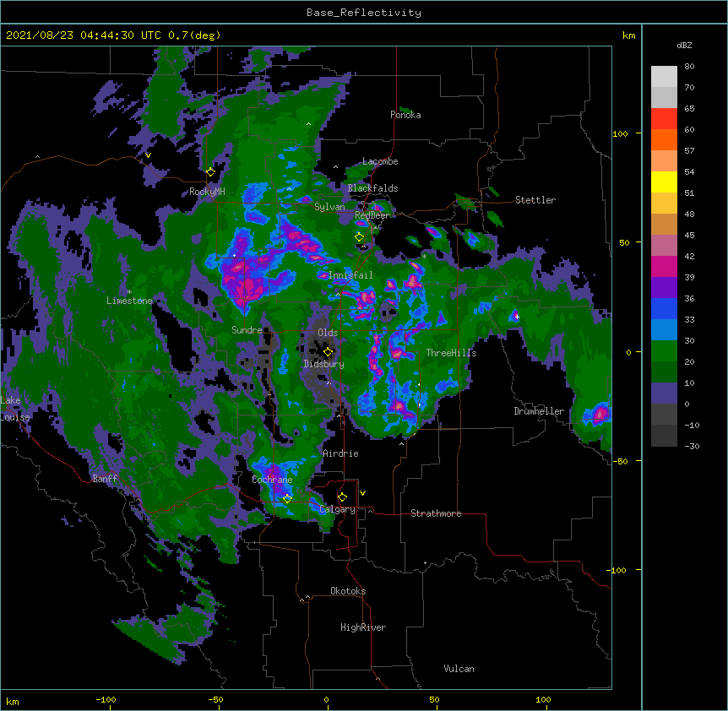
Task: Select the Limestone label
Action: pos(129,301)
